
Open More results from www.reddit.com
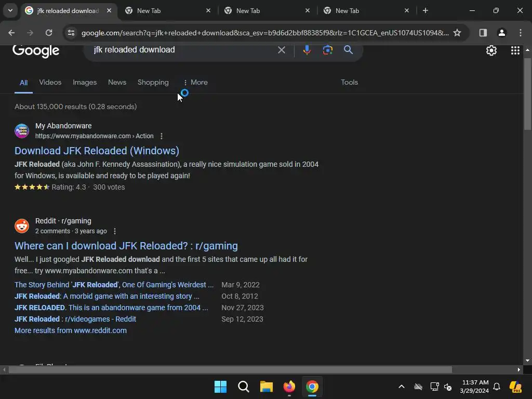point(71,330)
